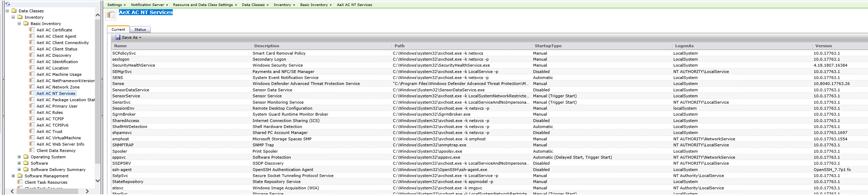Collapse the Inventory tree node
Image resolution: width=868 pixels, height=195 pixels.
coord(13,17)
